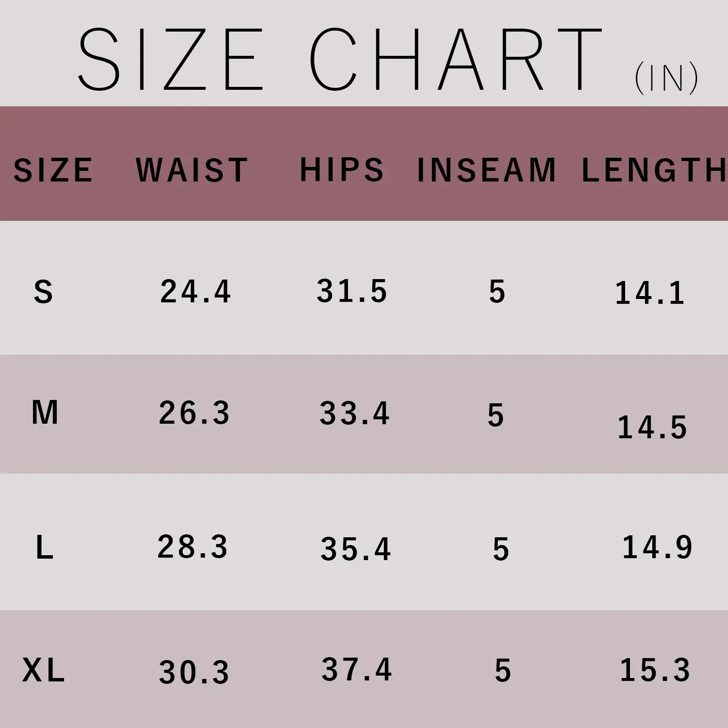The width and height of the screenshot is (728, 728).
Task: Click waist value 30.3
Action: point(194,673)
